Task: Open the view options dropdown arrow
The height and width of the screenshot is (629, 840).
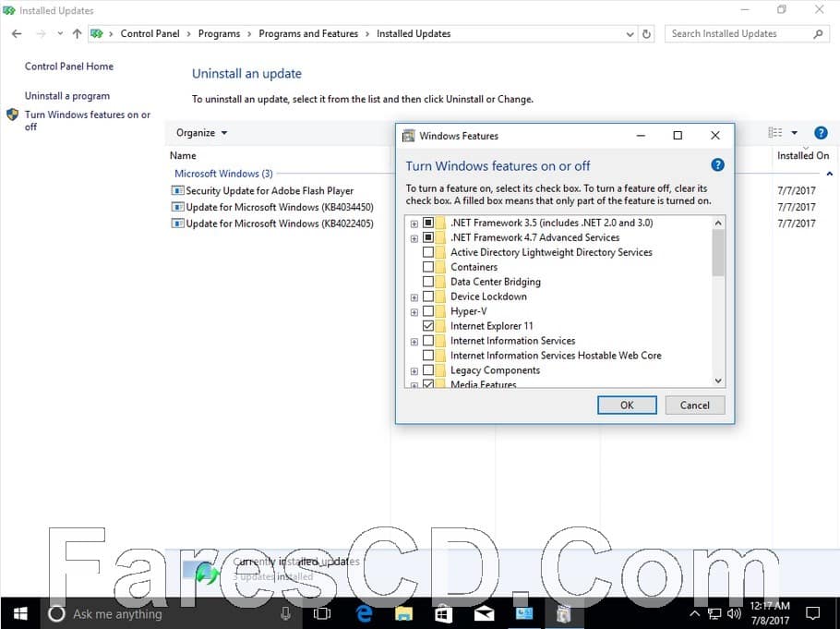Action: coord(795,132)
